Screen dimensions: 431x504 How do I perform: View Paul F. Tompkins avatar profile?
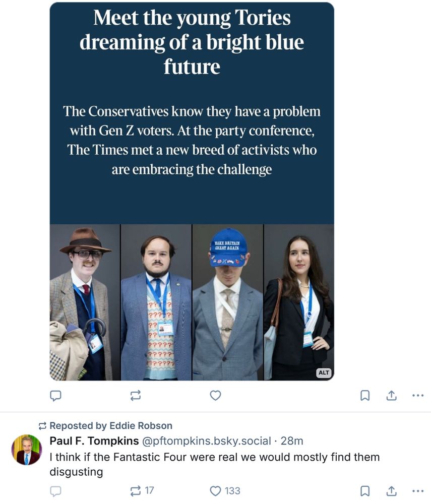27,450
